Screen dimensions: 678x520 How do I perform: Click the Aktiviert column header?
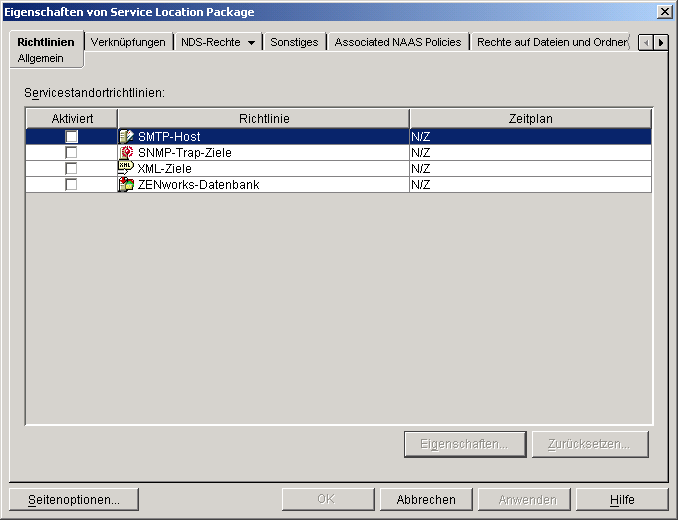point(72,118)
